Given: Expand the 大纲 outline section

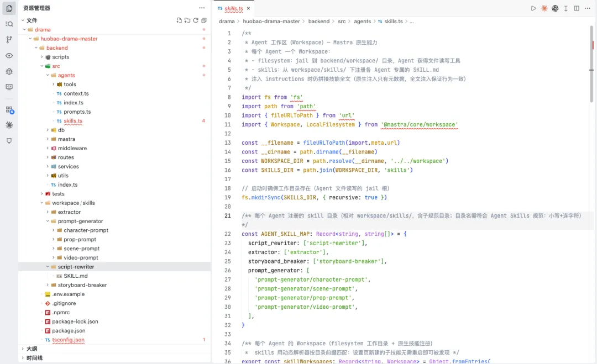Looking at the screenshot, I should [23, 349].
